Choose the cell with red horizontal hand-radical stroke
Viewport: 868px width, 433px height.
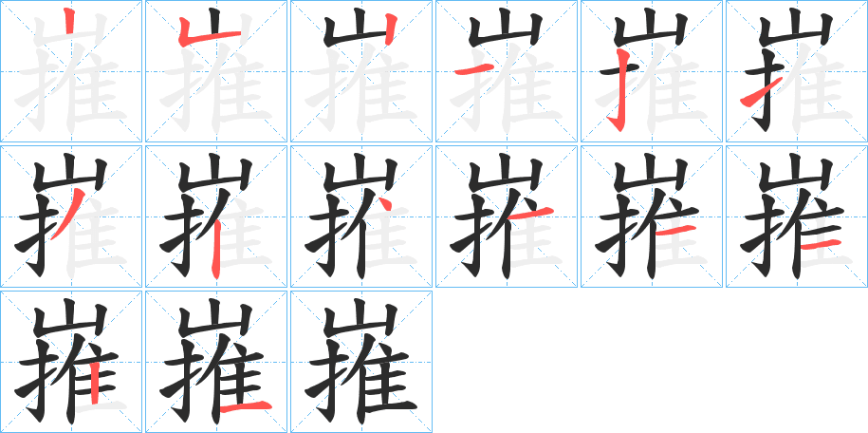pyautogui.click(x=506, y=71)
